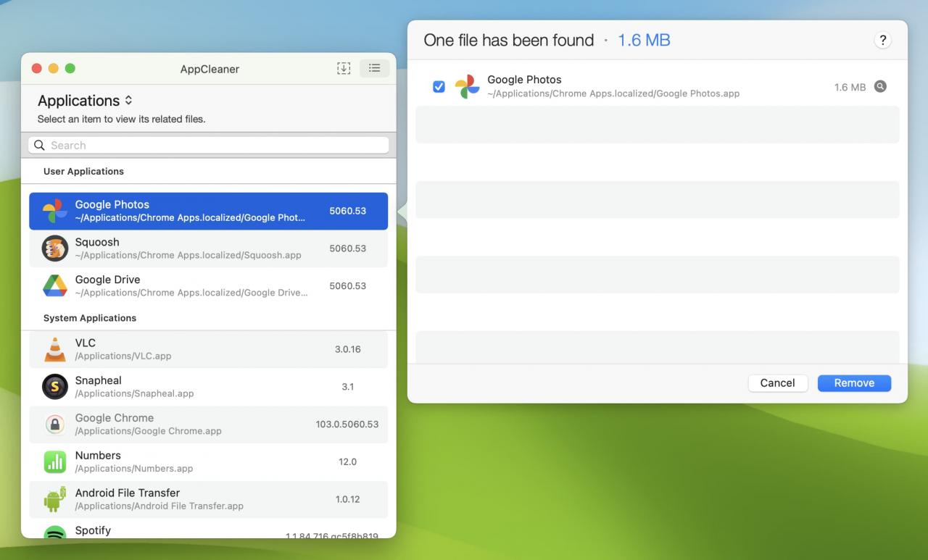Screen dimensions: 928x560
Task: Click the Snapheal app icon
Action: [x=55, y=387]
